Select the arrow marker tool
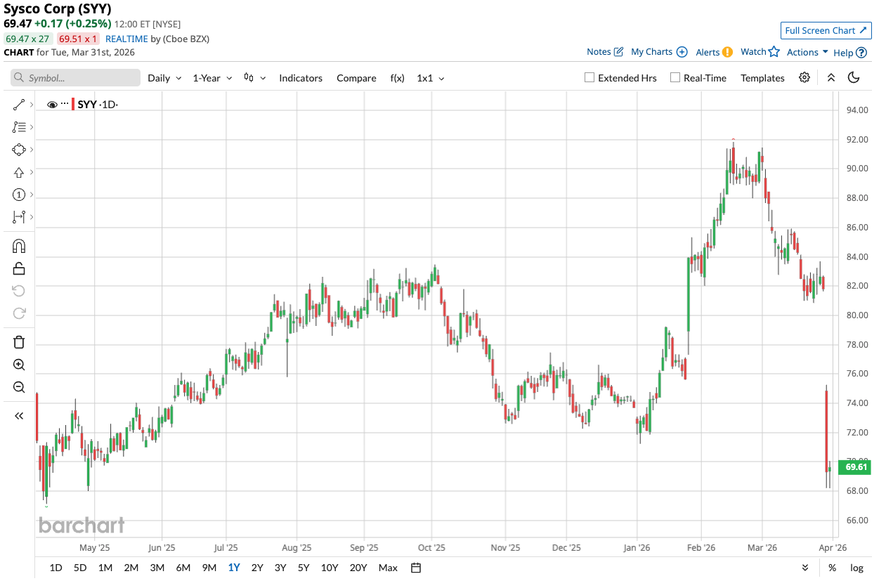The image size is (886, 588). coord(19,172)
